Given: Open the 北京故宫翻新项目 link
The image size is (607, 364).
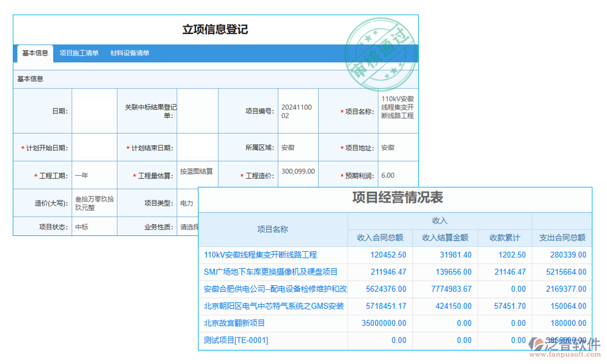Looking at the screenshot, I should (233, 323).
